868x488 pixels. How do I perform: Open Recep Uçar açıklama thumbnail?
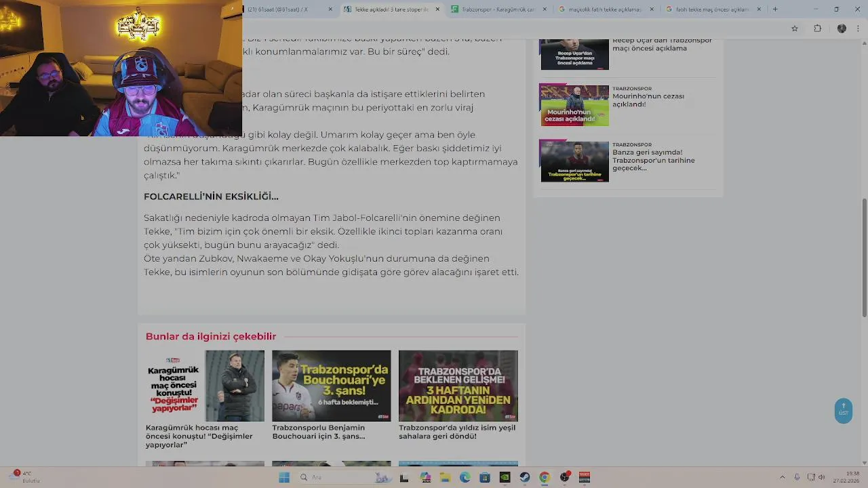[574, 54]
